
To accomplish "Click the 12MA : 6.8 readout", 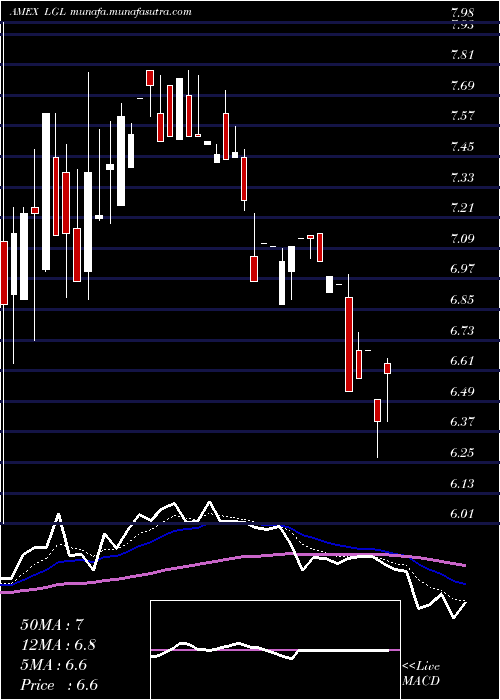I will click(58, 645).
